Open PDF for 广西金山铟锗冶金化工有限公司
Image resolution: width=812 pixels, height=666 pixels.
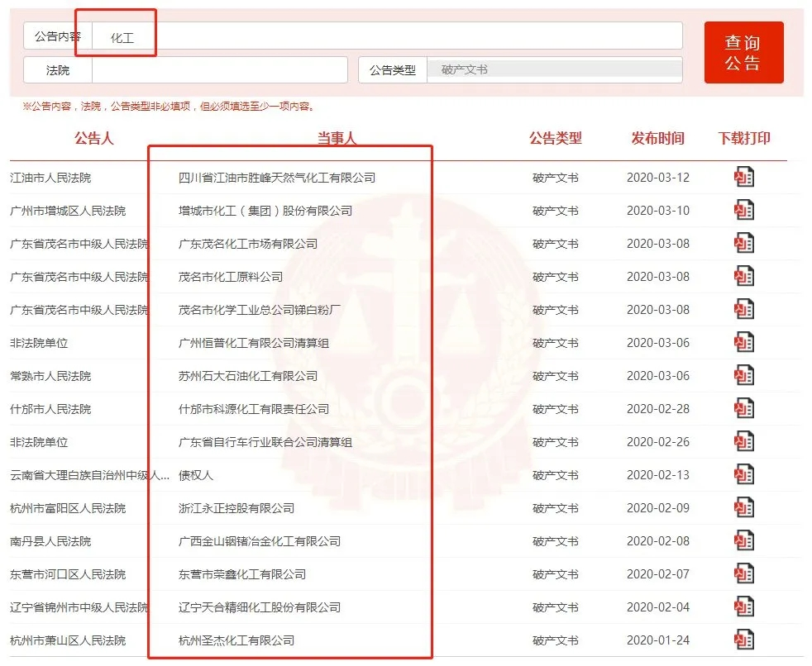tap(744, 541)
